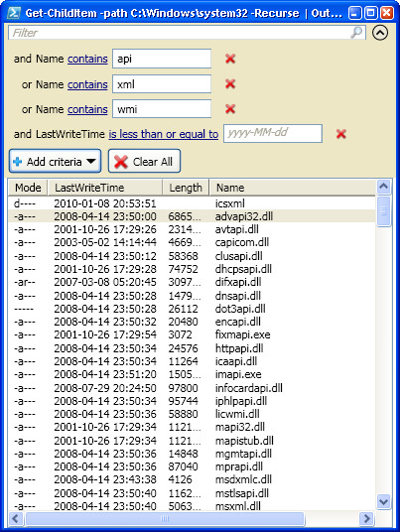Viewport: 400px width, 532px height.
Task: Click the PowerShell icon in title bar
Action: click(14, 13)
